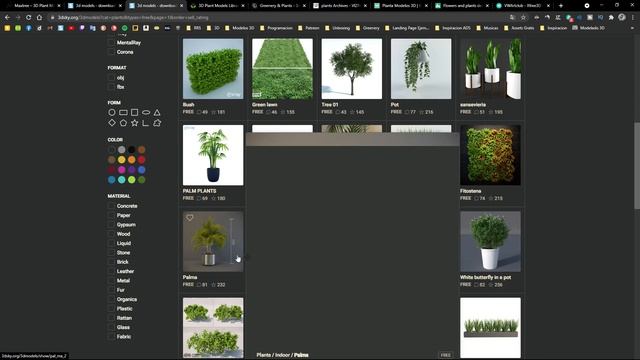Viewport: 640px width, 360px height.
Task: Open the Bush model title link
Action: click(x=189, y=105)
